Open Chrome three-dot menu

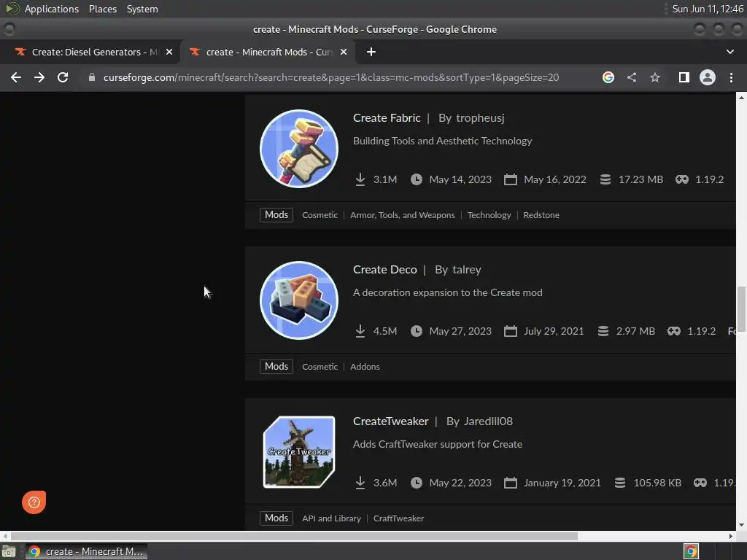pyautogui.click(x=731, y=77)
